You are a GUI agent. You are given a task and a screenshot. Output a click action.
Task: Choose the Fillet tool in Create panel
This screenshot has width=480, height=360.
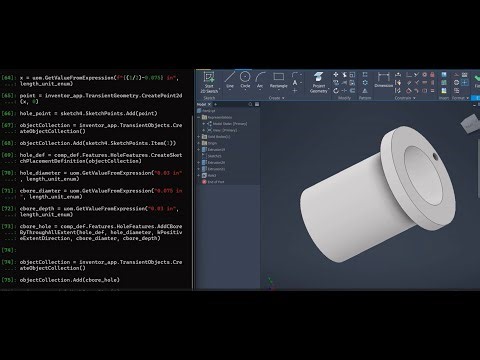click(x=295, y=75)
